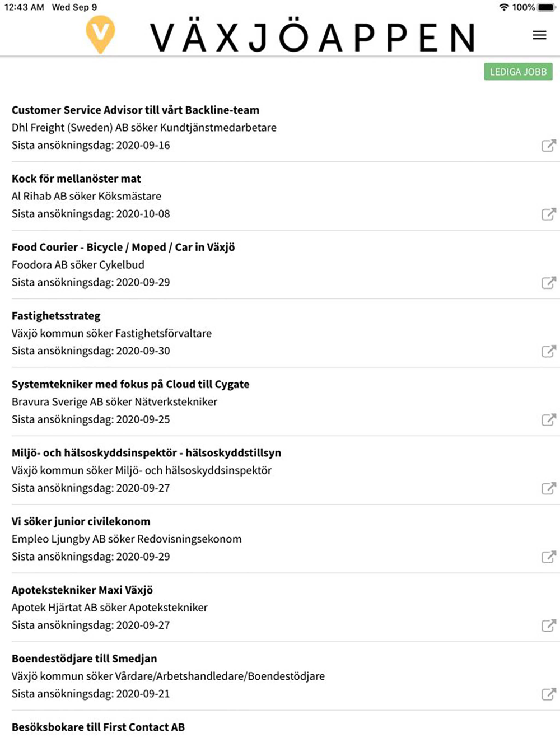Open external link for junior civilekonom job

point(548,557)
